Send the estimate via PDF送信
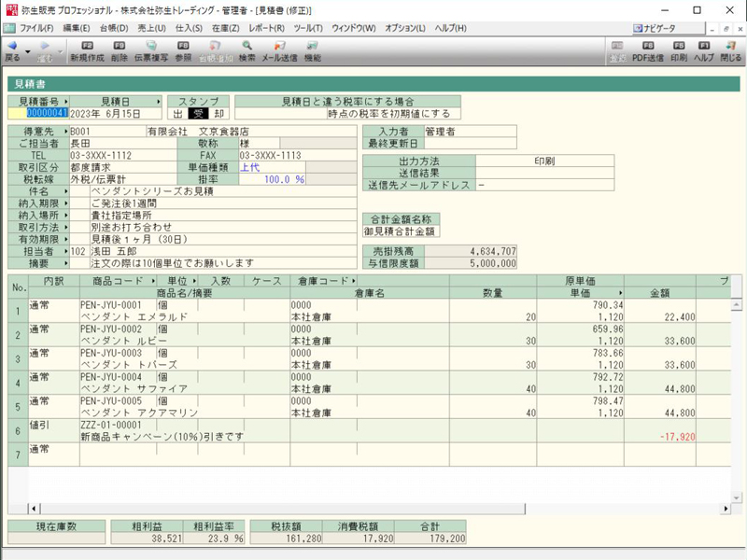 click(x=648, y=51)
